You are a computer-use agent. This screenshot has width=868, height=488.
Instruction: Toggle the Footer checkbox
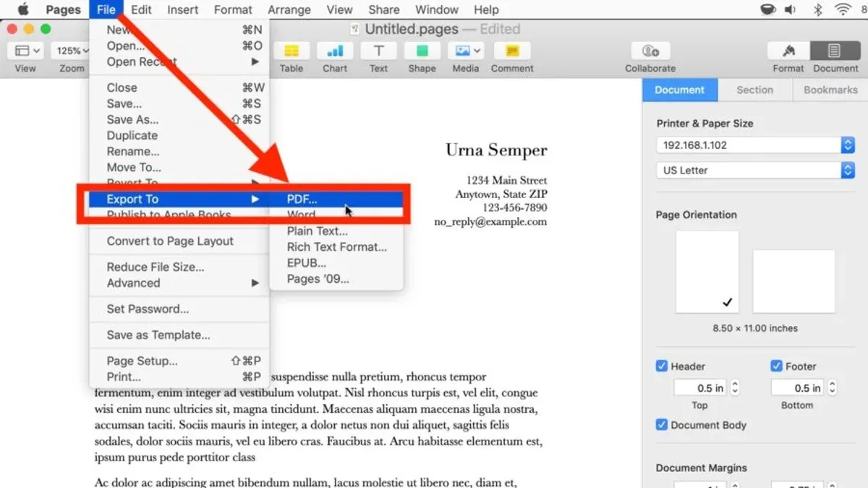click(x=777, y=366)
